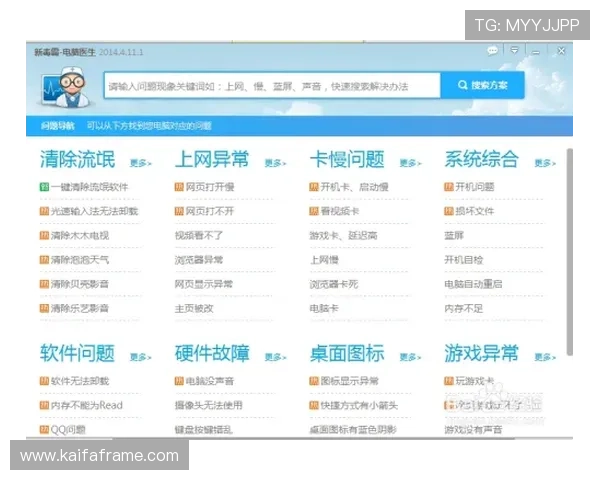Open the 开机自检 link
This screenshot has height=480, width=600.
pyautogui.click(x=463, y=260)
